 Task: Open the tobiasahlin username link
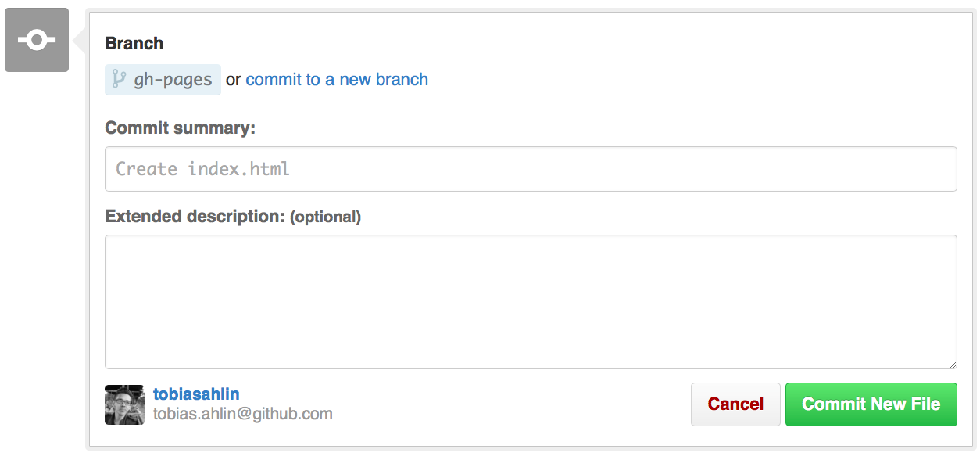click(196, 394)
